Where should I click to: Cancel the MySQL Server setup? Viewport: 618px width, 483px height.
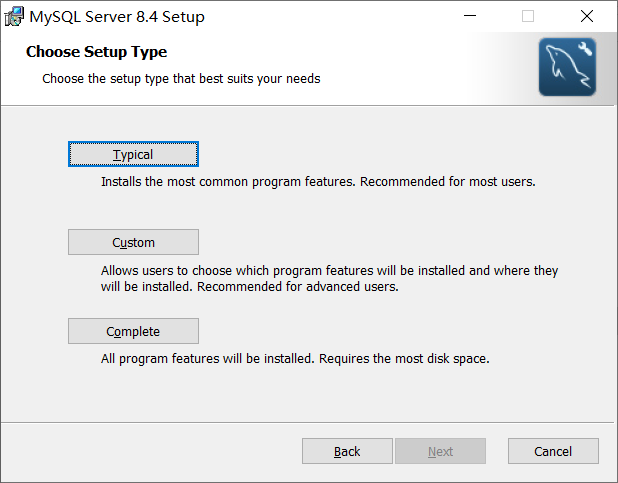pyautogui.click(x=553, y=451)
